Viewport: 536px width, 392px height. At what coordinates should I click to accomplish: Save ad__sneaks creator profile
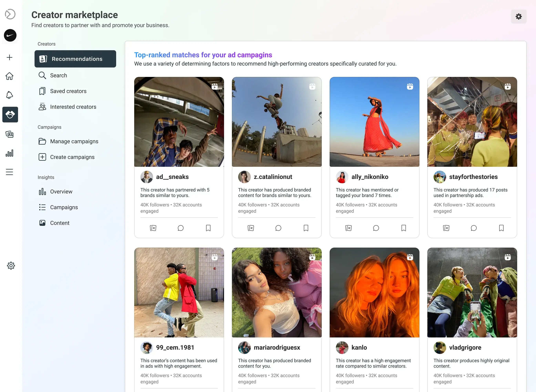pos(207,228)
